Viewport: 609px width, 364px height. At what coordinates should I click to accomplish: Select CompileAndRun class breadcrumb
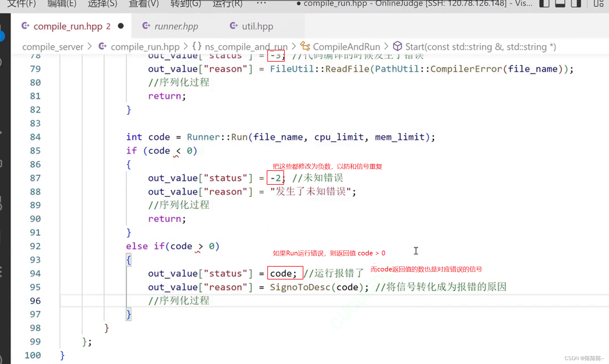pos(346,47)
